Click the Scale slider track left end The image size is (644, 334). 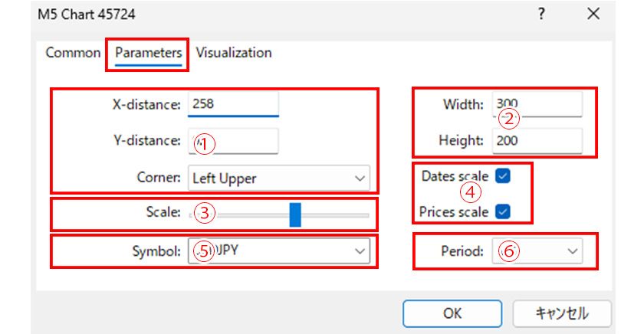[193, 215]
